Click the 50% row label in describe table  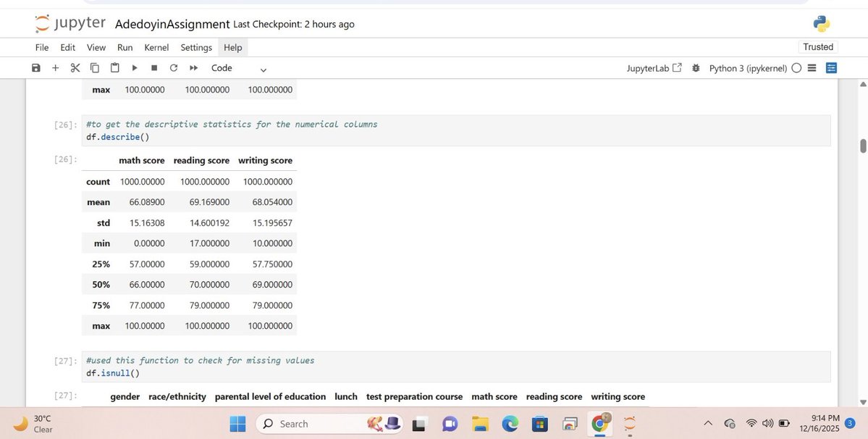point(101,285)
